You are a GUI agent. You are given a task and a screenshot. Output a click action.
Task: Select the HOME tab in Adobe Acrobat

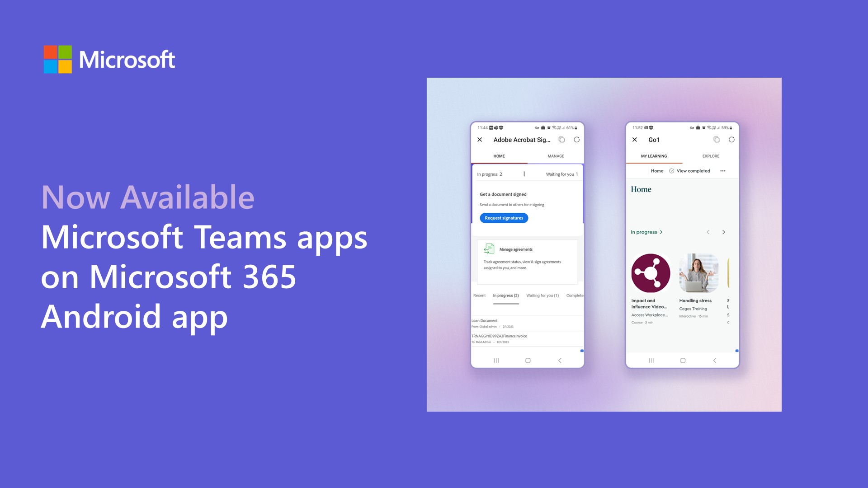pyautogui.click(x=499, y=156)
